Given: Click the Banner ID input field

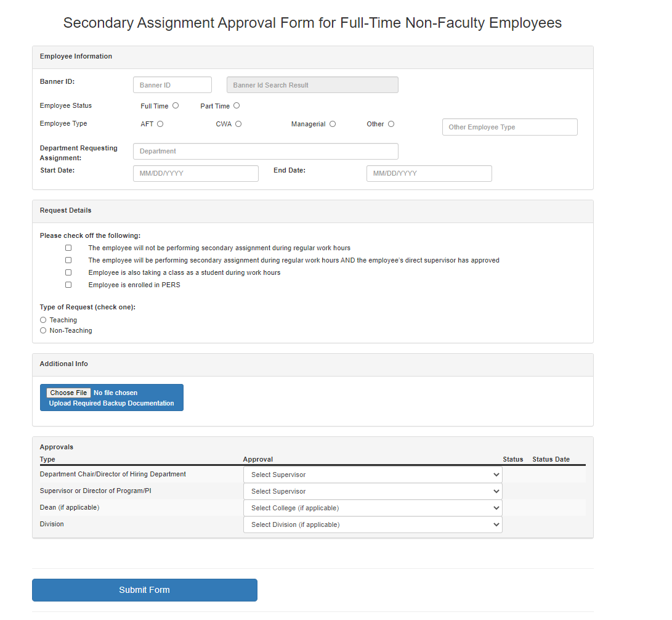Looking at the screenshot, I should click(x=172, y=85).
